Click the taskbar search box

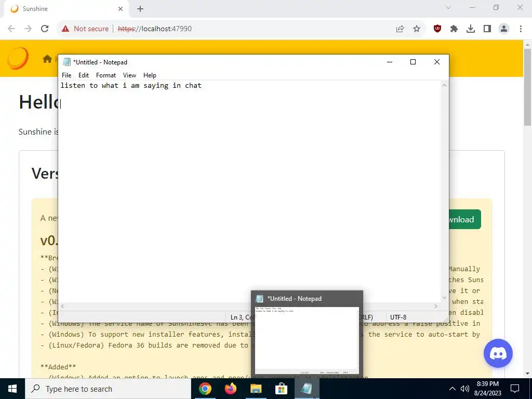[x=108, y=389]
